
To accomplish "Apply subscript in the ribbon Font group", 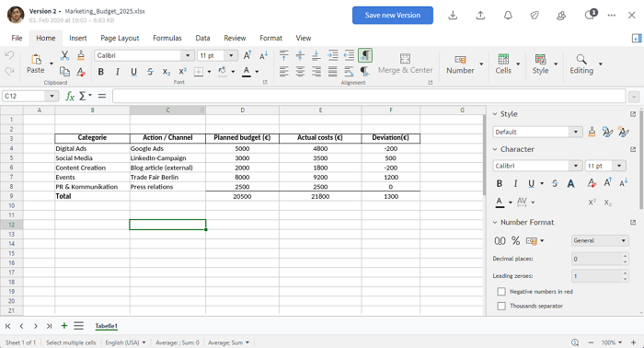I will tap(167, 72).
